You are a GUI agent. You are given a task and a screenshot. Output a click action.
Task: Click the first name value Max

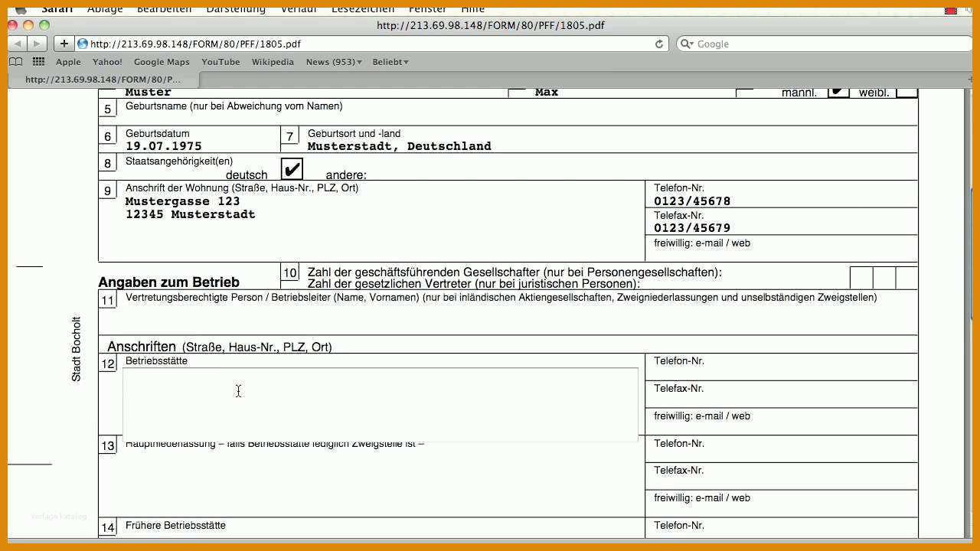(547, 92)
